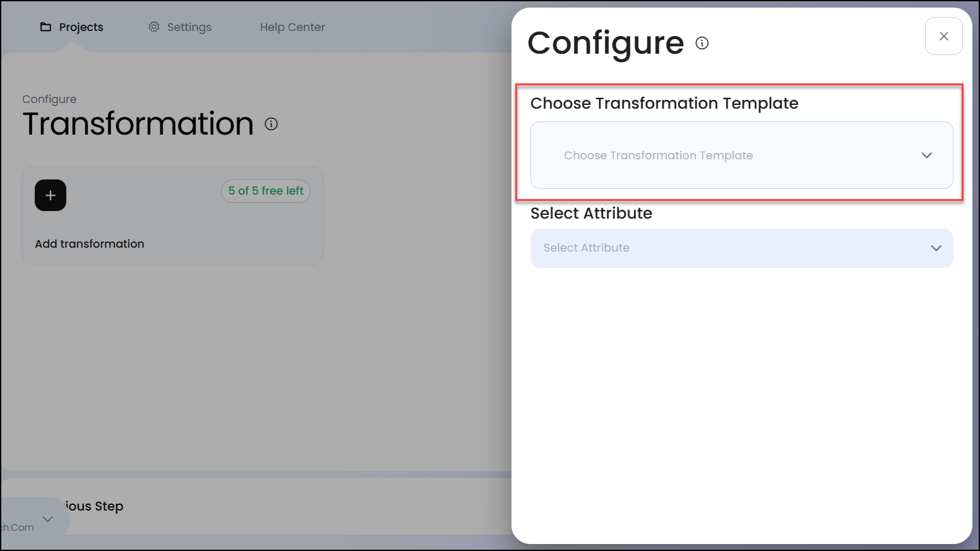
Task: Expand the bottom-left account chevron
Action: [47, 519]
